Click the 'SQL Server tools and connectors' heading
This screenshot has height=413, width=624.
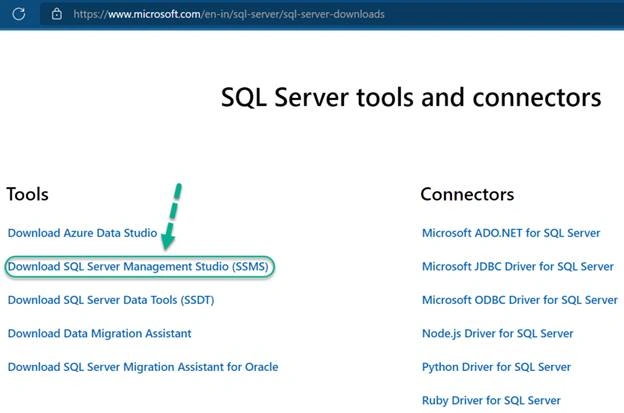pos(411,97)
